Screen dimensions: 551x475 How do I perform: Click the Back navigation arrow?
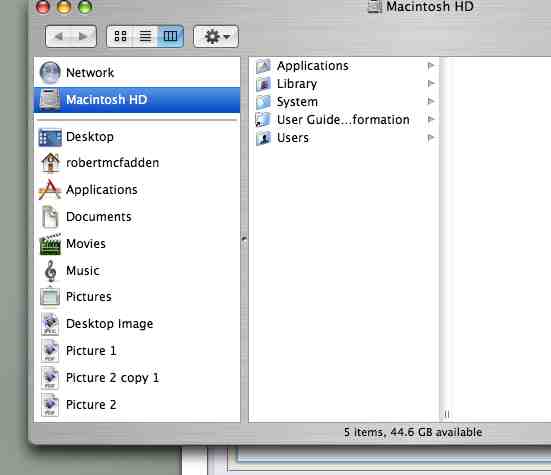(x=59, y=36)
